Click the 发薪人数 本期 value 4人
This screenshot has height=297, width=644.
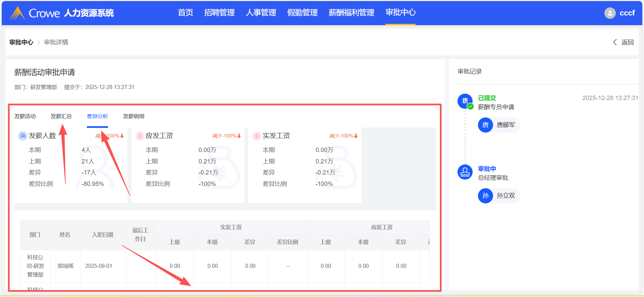pyautogui.click(x=86, y=150)
